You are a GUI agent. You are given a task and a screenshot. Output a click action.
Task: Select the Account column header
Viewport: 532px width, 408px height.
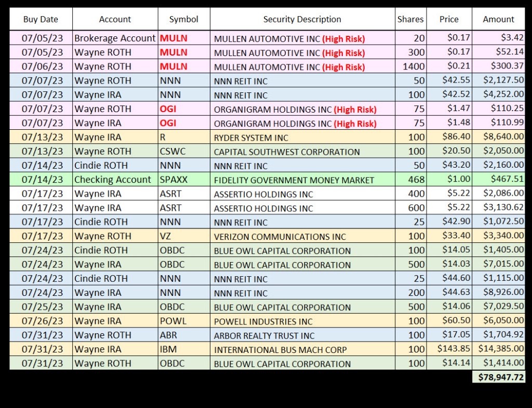click(115, 19)
